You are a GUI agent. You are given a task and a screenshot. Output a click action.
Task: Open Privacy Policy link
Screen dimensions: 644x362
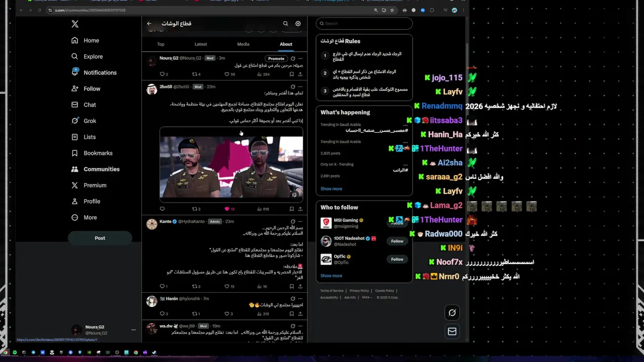click(359, 291)
